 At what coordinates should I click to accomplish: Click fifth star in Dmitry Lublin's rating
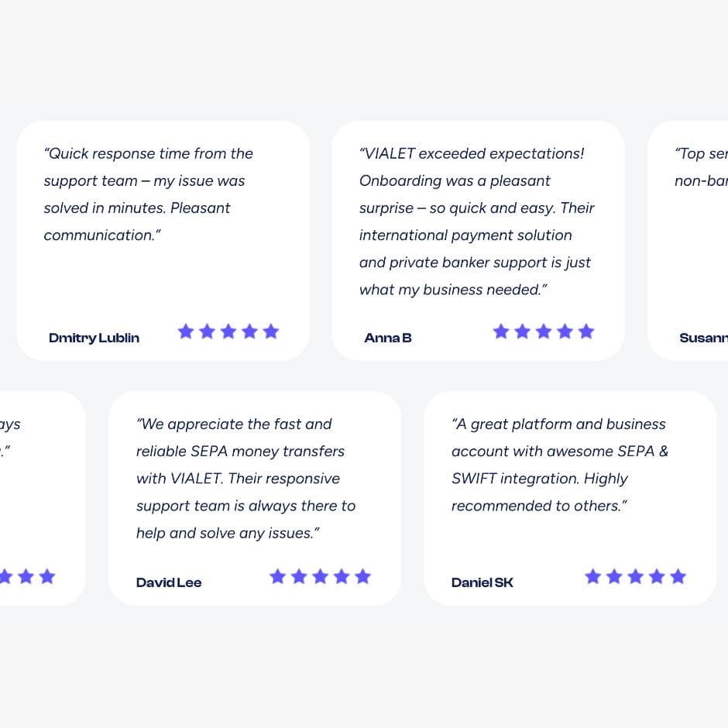270,331
